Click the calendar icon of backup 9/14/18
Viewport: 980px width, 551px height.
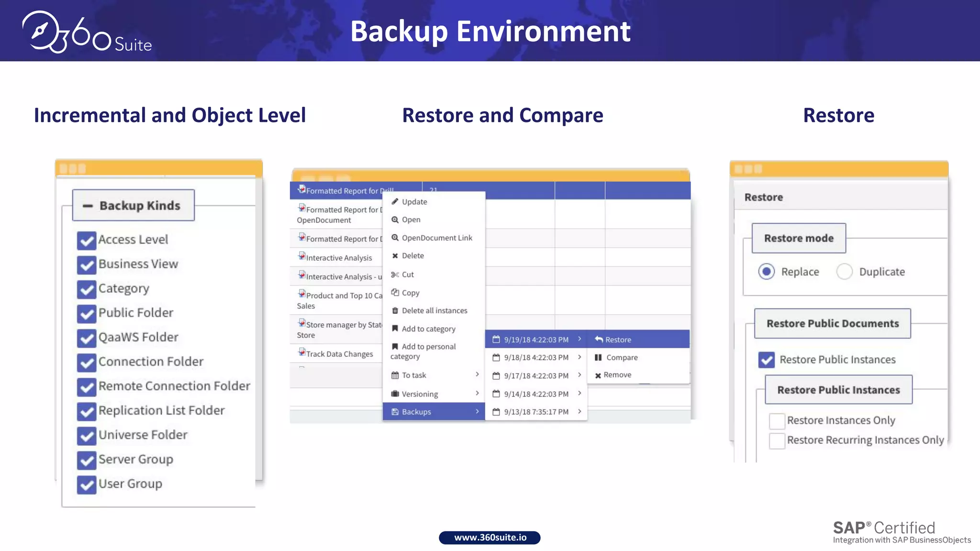[x=496, y=394]
